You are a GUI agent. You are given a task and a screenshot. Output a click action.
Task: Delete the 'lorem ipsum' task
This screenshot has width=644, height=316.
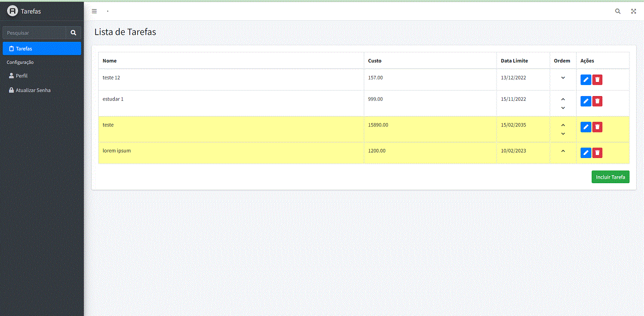click(597, 152)
